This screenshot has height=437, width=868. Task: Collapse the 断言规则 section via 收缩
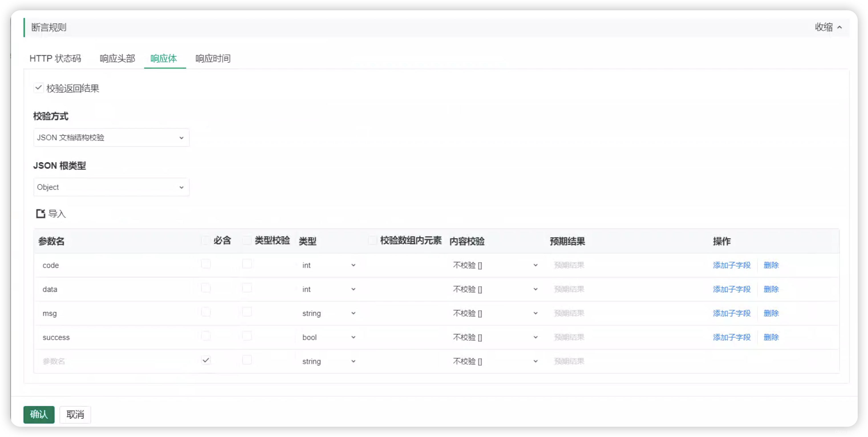(828, 27)
